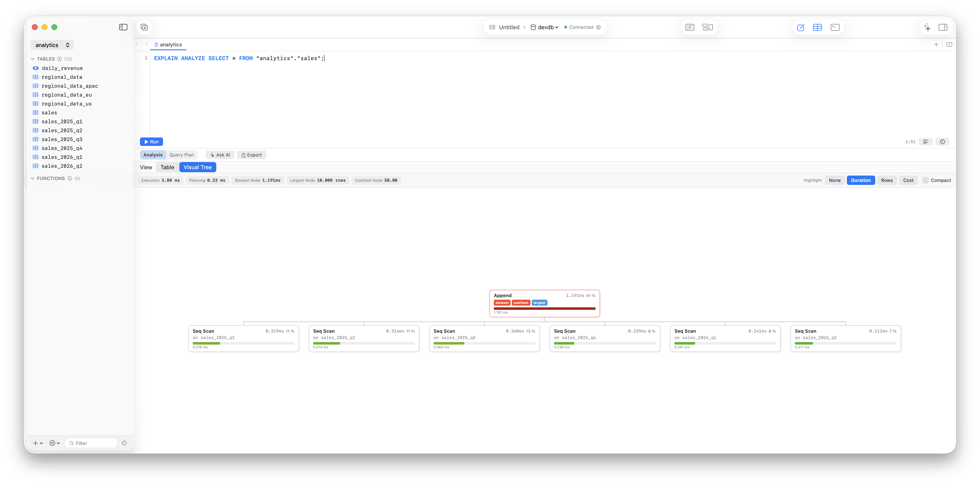Click the AI sparkle assistant icon
The height and width of the screenshot is (485, 980).
tap(927, 27)
